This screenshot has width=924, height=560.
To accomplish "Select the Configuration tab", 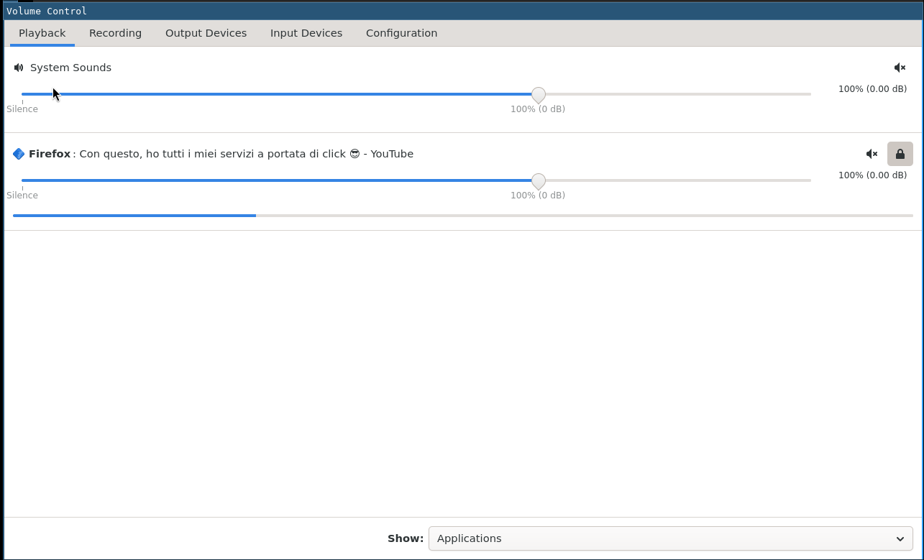I will pos(401,33).
